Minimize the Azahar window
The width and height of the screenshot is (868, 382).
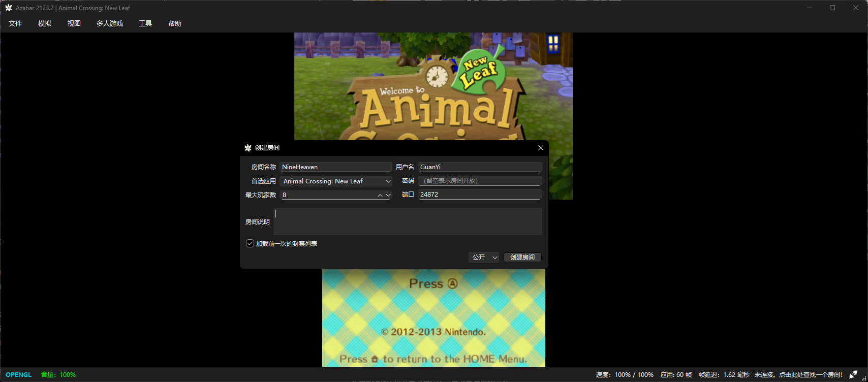(x=810, y=8)
